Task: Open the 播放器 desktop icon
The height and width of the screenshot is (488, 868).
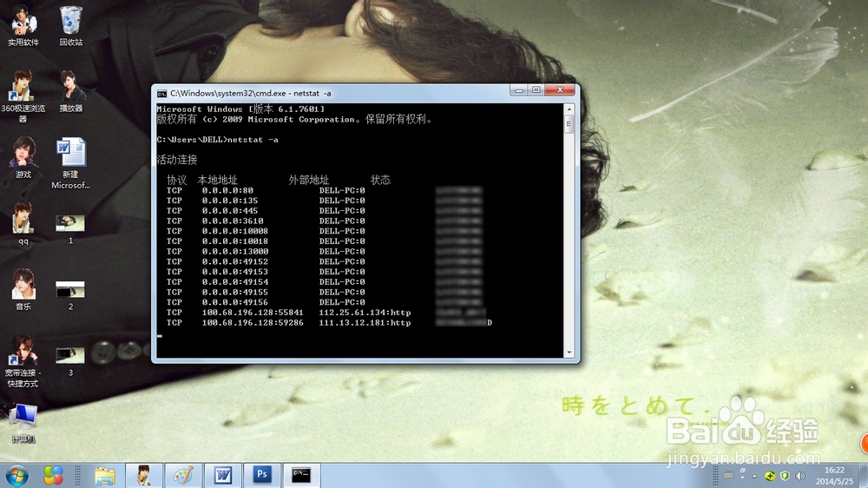Action: [x=71, y=91]
